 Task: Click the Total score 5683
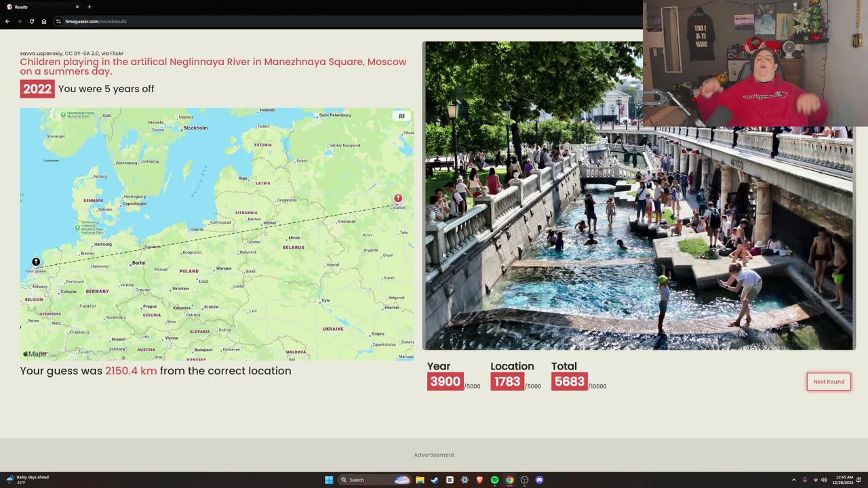click(569, 382)
